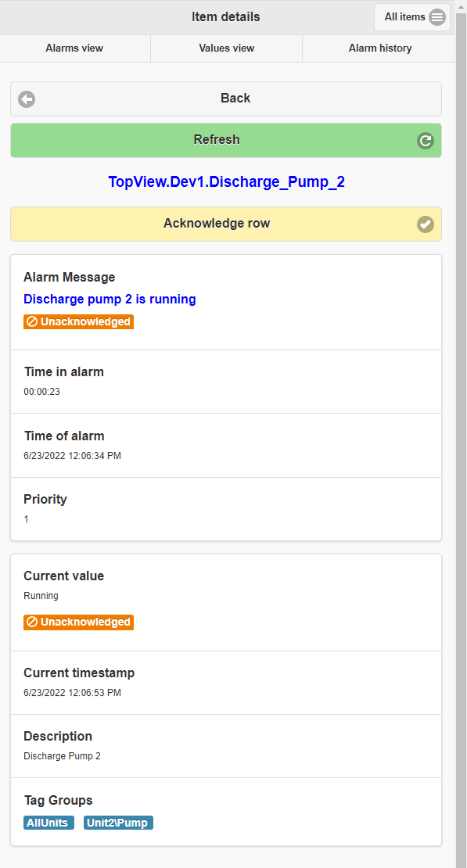This screenshot has height=868, width=467.
Task: Click the hamburger menu icon beside All items
Action: [x=437, y=17]
